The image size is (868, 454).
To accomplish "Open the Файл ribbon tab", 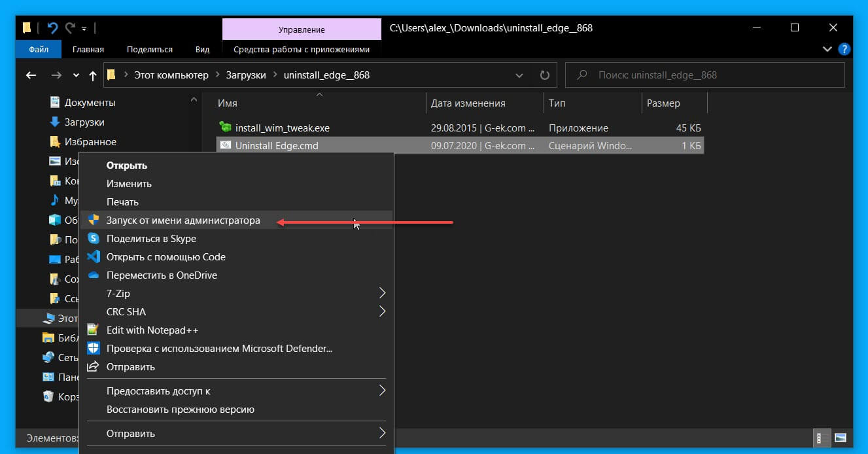I will pos(40,49).
